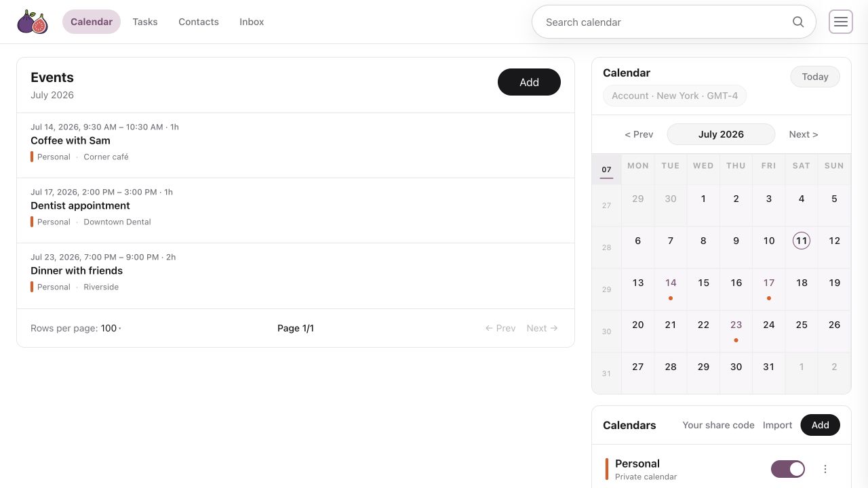The width and height of the screenshot is (868, 488).
Task: Click the events list Prev page link
Action: tap(500, 328)
